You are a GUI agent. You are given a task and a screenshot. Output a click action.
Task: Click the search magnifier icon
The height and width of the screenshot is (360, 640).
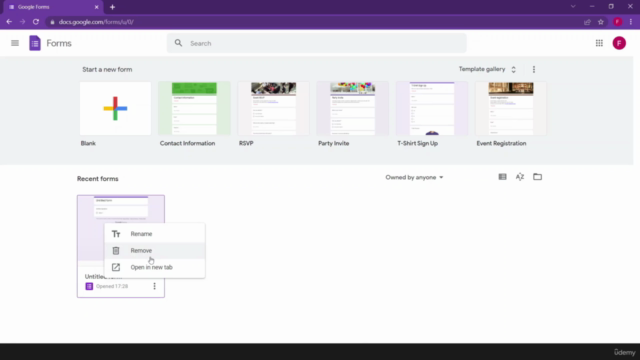pos(178,43)
